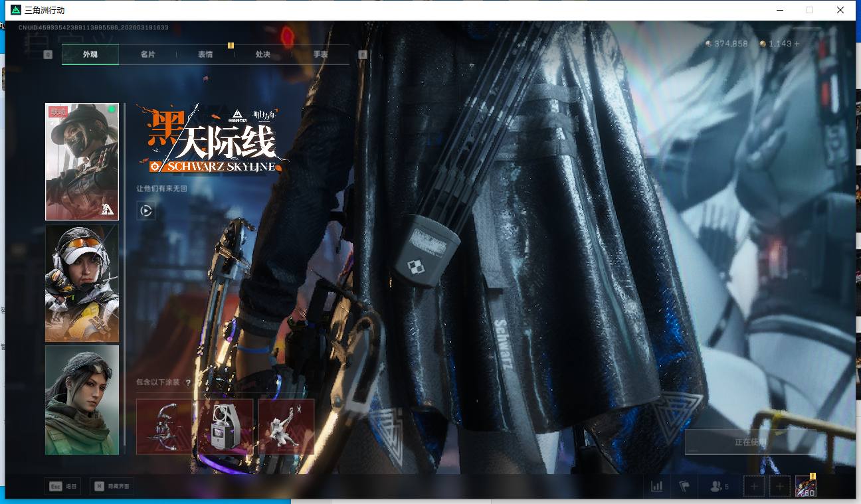Image resolution: width=861 pixels, height=504 pixels.
Task: Click the silver currency balance 374,858
Action: coord(726,44)
